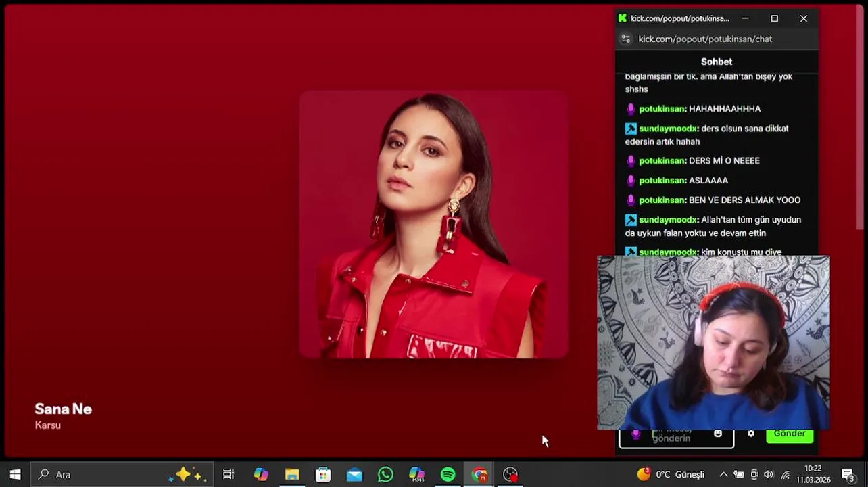
Task: Open chat settings gear icon
Action: tap(751, 434)
